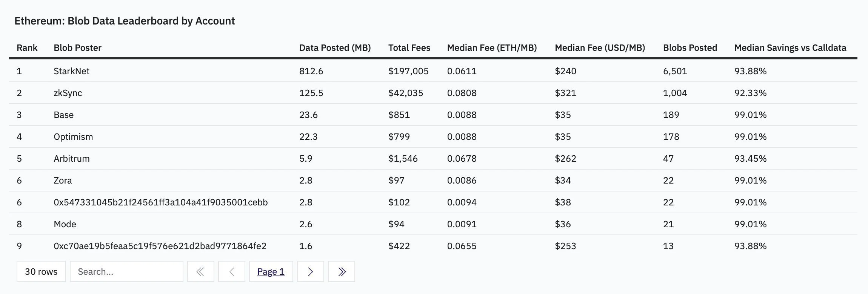
Task: Sort by Median Fee (ETH/MB) header
Action: (492, 48)
